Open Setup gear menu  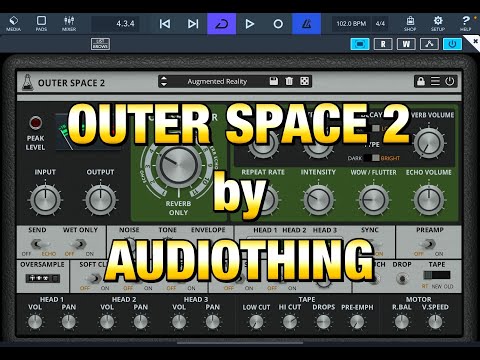tap(438, 24)
